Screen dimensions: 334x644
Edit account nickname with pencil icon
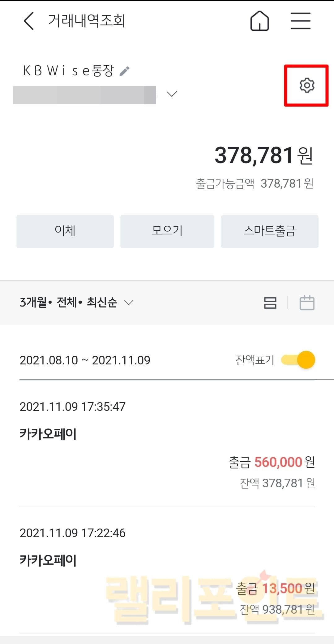coord(125,71)
